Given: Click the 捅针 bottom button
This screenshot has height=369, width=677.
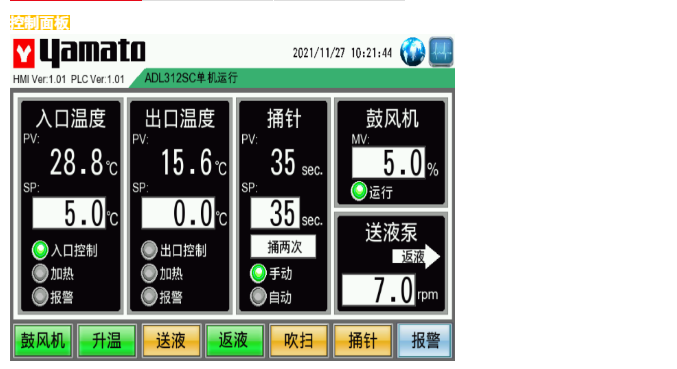Looking at the screenshot, I should click(363, 341).
